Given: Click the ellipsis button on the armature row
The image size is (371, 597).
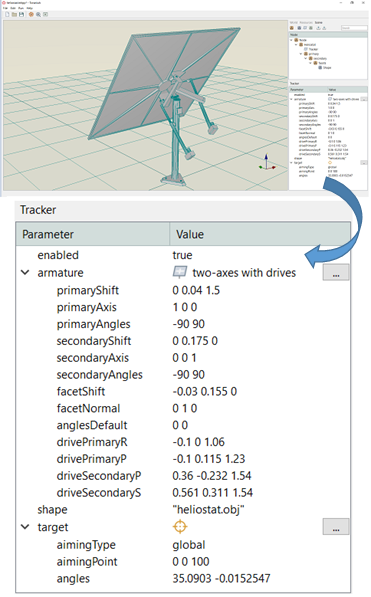Looking at the screenshot, I should [336, 272].
